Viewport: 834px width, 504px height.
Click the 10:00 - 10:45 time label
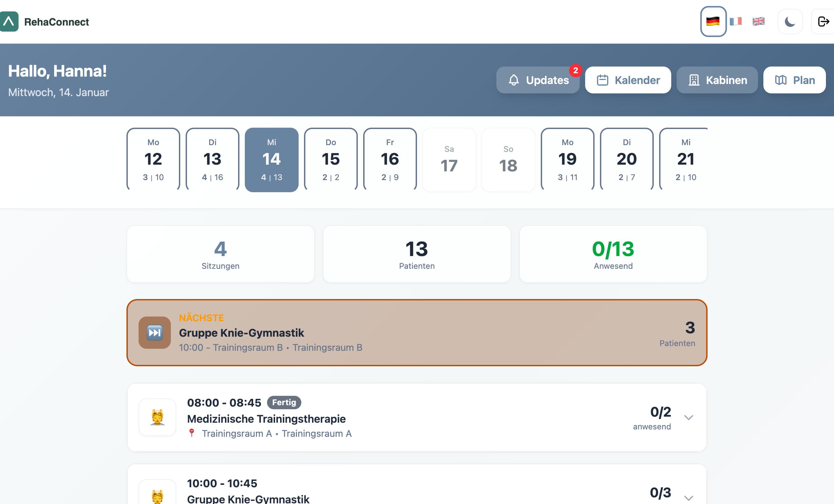(x=222, y=484)
